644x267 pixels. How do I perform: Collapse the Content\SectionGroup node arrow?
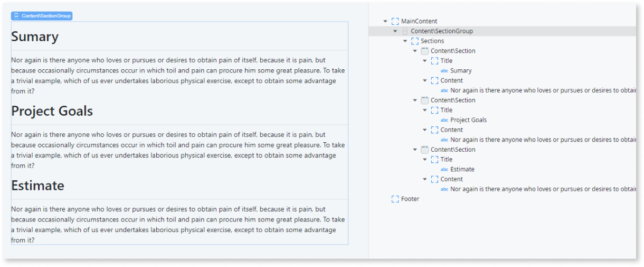[x=395, y=31]
